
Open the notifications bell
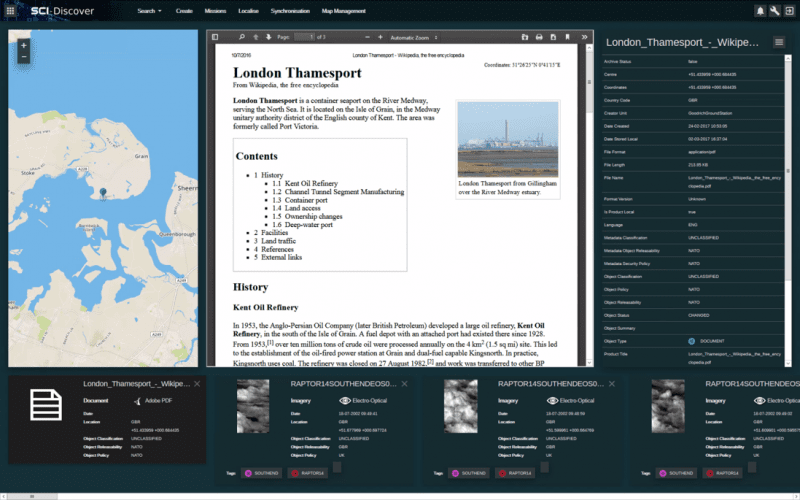(x=760, y=11)
